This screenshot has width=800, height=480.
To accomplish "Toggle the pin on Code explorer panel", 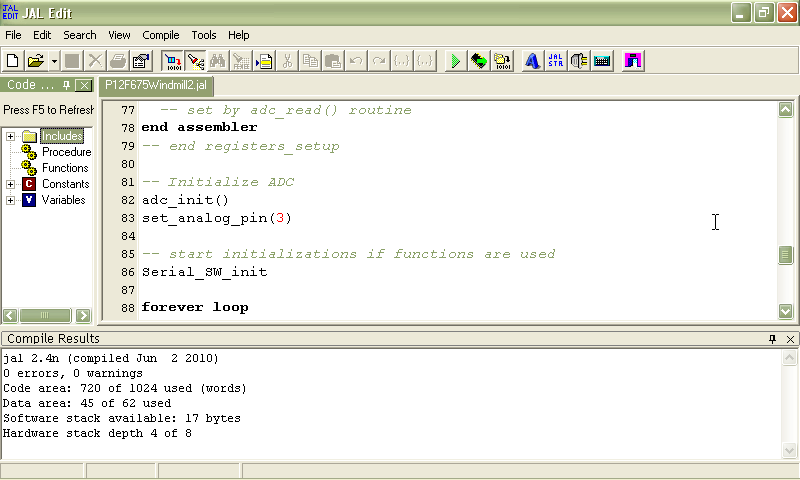I will click(67, 86).
